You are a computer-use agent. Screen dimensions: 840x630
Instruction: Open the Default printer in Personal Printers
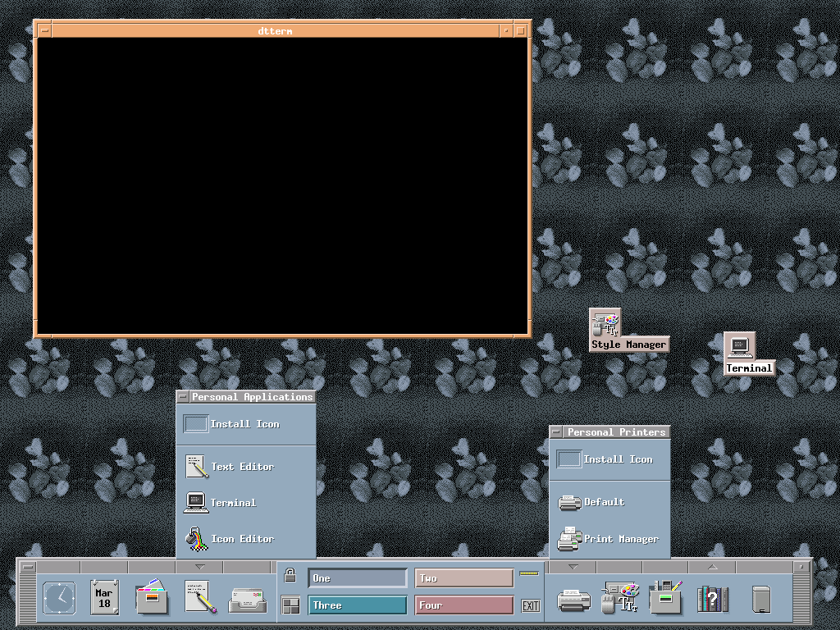(609, 502)
